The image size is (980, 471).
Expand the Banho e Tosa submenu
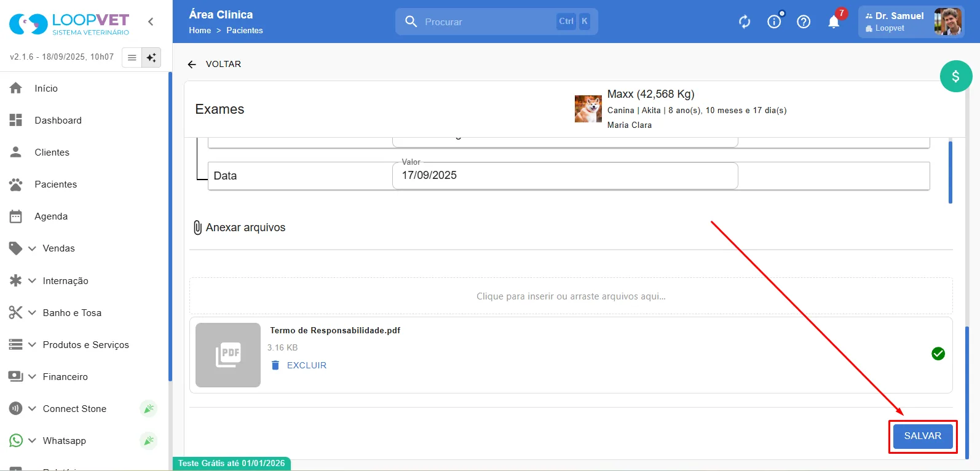(x=33, y=313)
